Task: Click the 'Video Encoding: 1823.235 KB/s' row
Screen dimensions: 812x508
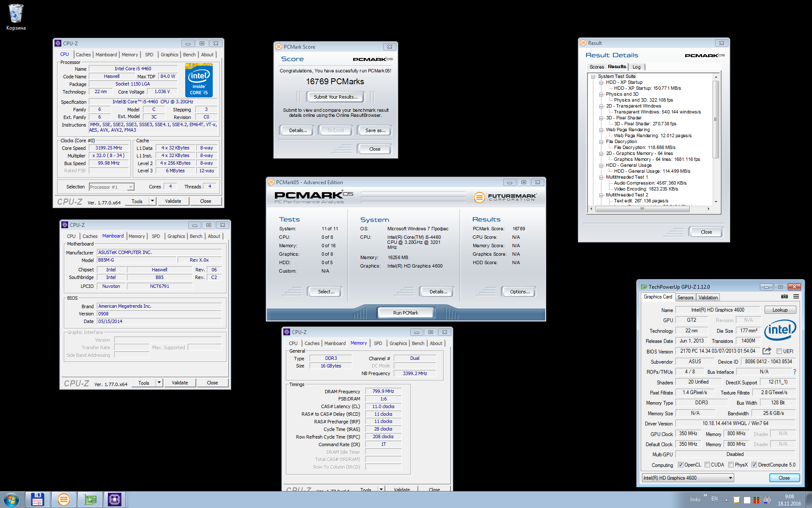Action: [x=646, y=189]
